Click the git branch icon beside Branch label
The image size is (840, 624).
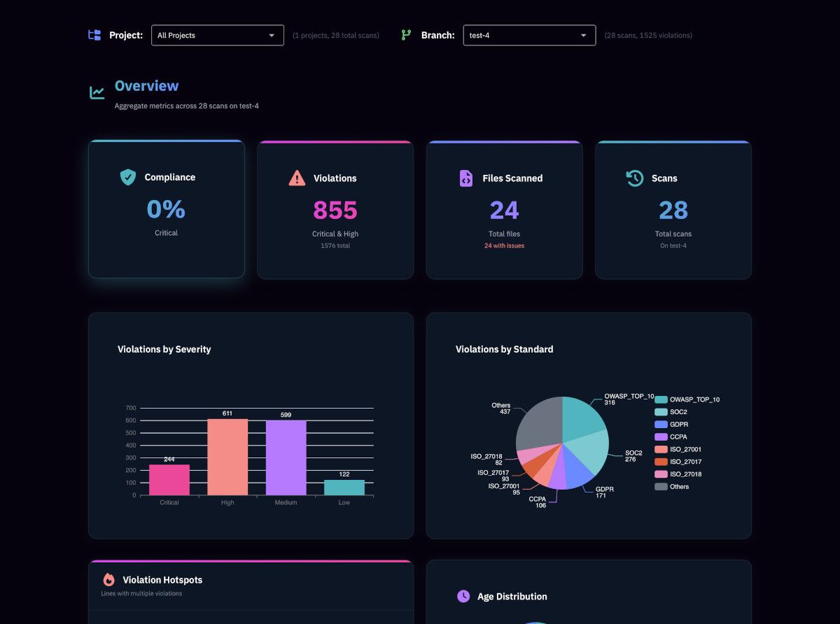point(406,35)
